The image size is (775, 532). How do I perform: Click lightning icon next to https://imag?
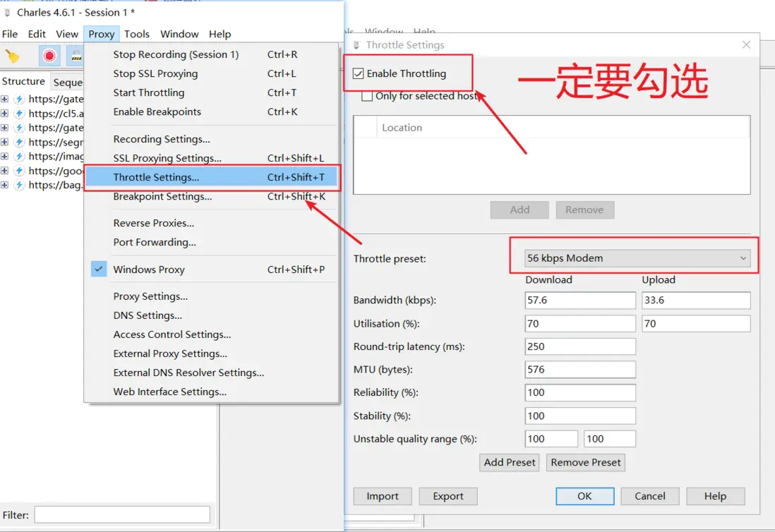[19, 157]
